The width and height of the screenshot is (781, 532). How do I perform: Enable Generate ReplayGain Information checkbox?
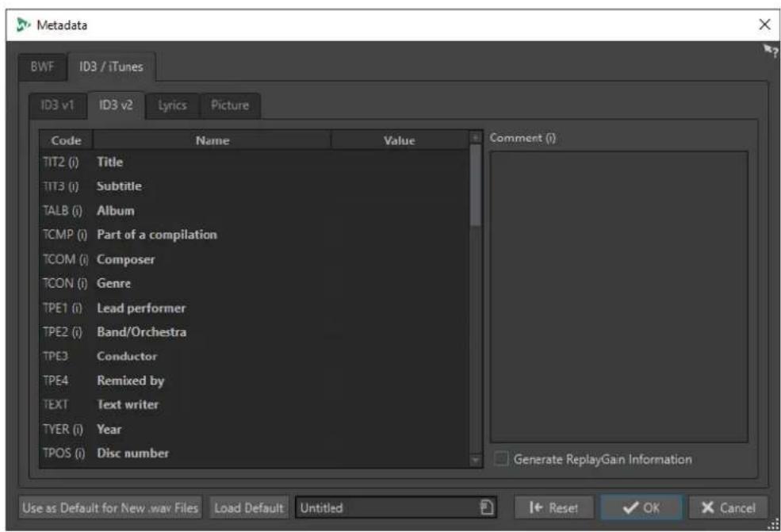501,459
